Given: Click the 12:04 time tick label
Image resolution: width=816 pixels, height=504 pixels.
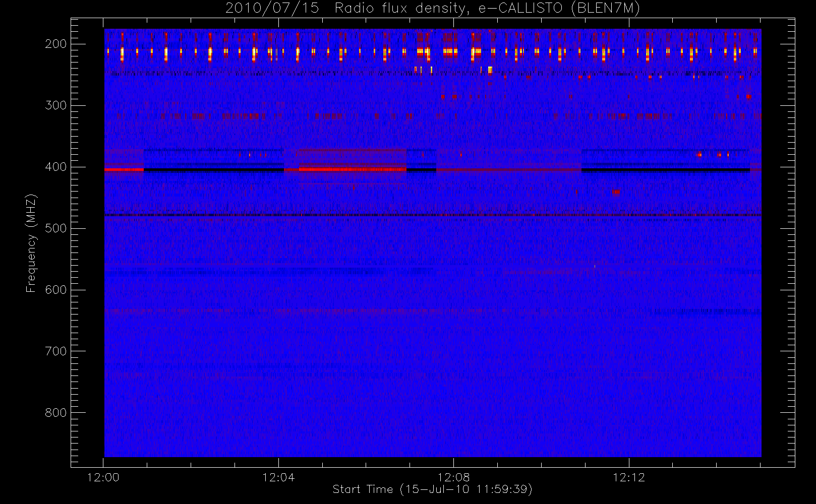Looking at the screenshot, I should [278, 477].
